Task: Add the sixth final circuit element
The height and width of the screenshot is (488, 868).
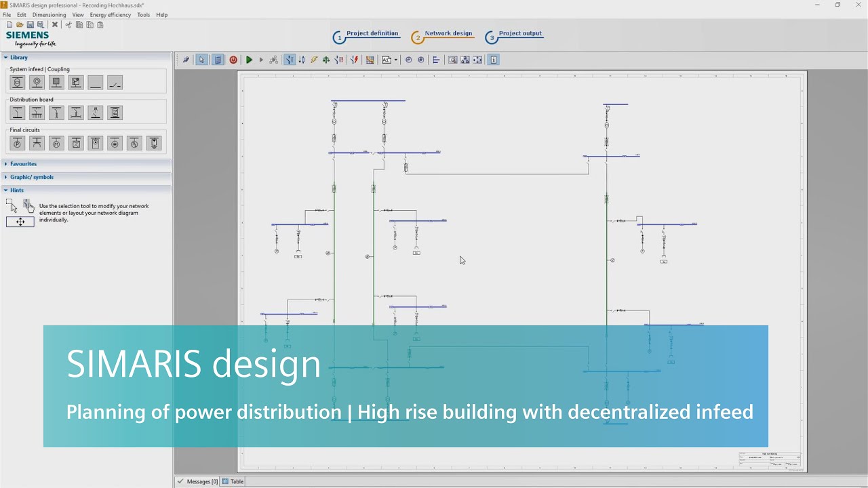Action: pyautogui.click(x=115, y=143)
